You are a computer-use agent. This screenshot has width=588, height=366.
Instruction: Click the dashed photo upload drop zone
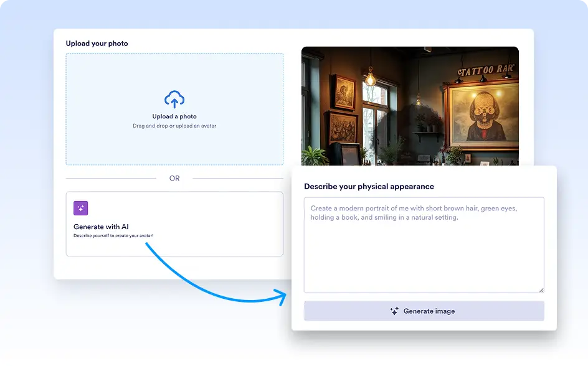pyautogui.click(x=174, y=143)
